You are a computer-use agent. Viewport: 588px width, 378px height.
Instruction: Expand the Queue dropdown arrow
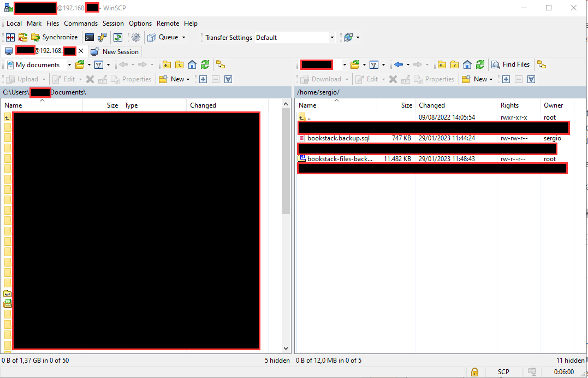tap(184, 37)
